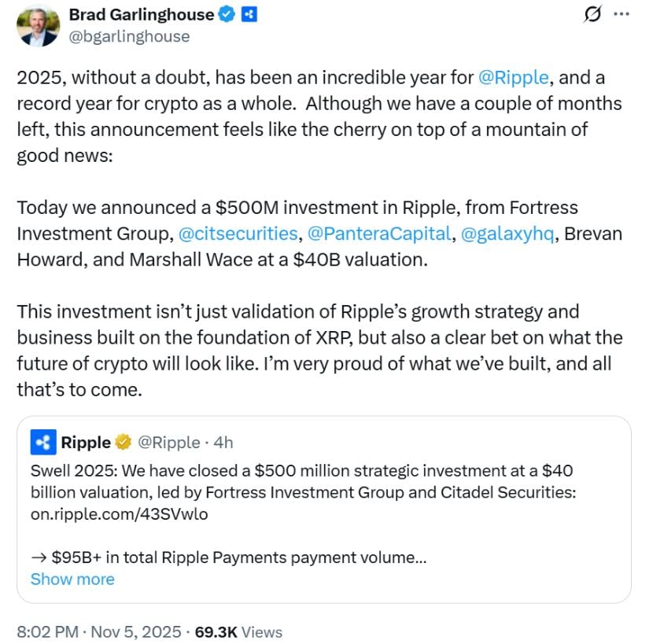Open the three-dot more options menu
Viewport: 649px width, 644px height.
621,14
